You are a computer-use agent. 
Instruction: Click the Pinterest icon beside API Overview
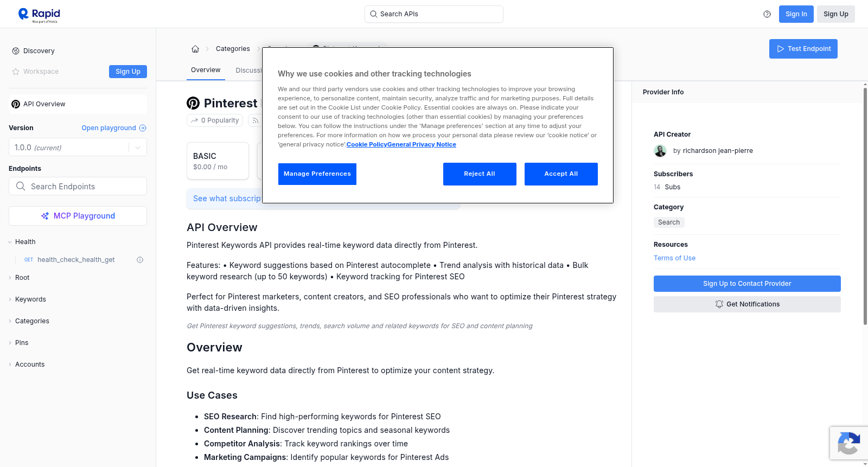click(x=16, y=104)
